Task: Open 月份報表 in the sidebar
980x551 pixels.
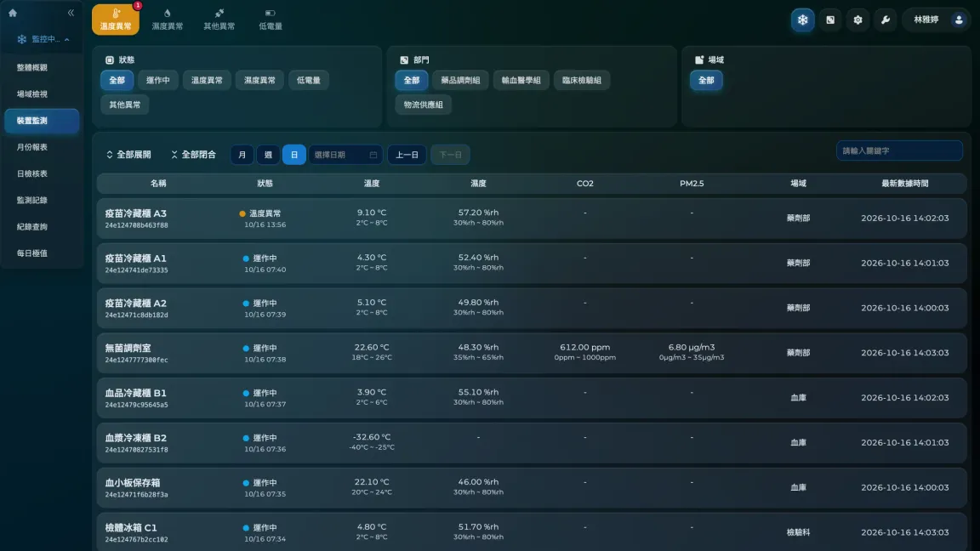Action: click(x=32, y=147)
